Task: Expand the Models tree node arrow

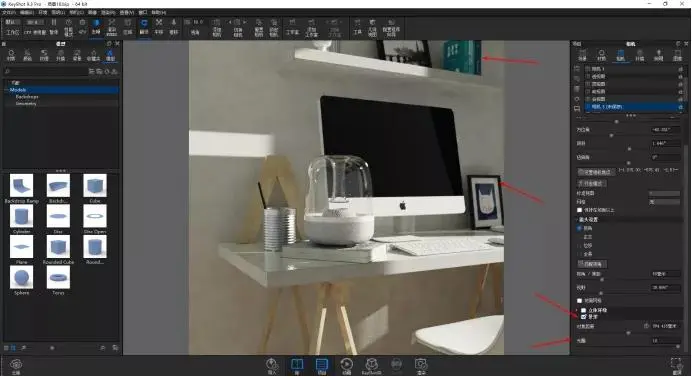Action: pyautogui.click(x=7, y=90)
